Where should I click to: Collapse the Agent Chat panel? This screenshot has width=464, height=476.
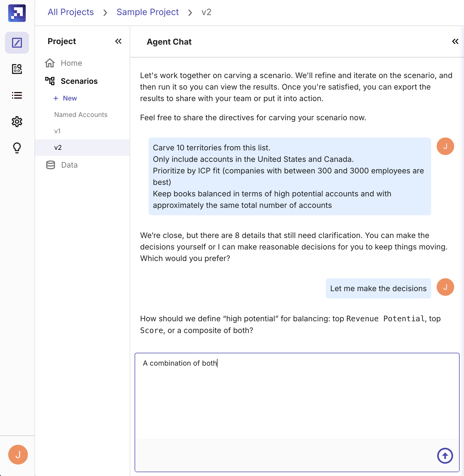[x=455, y=41]
